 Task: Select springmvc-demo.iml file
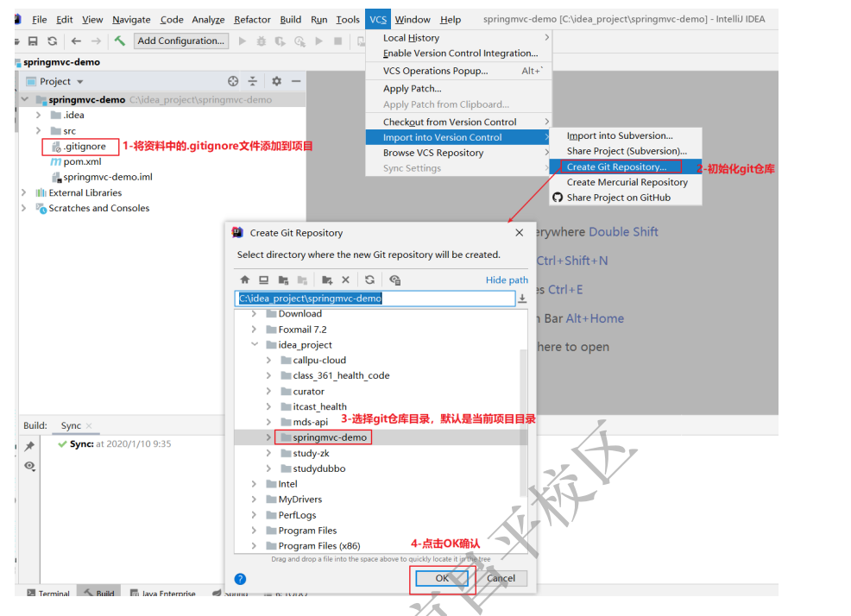[x=102, y=177]
